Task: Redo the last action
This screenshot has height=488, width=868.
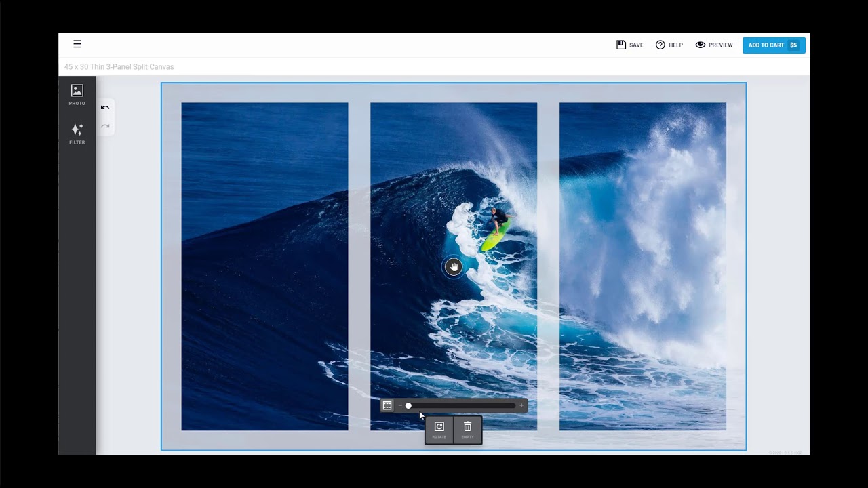Action: pyautogui.click(x=105, y=126)
